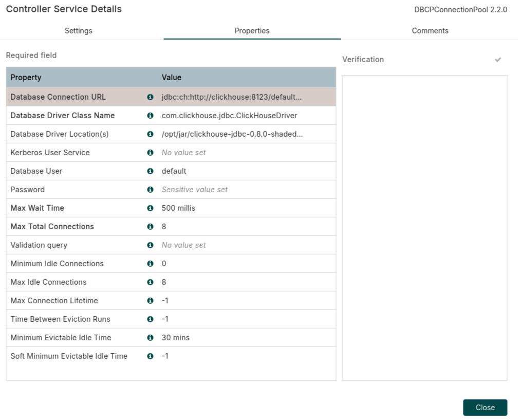The height and width of the screenshot is (420, 521).
Task: Open the Comments tab
Action: pyautogui.click(x=430, y=31)
